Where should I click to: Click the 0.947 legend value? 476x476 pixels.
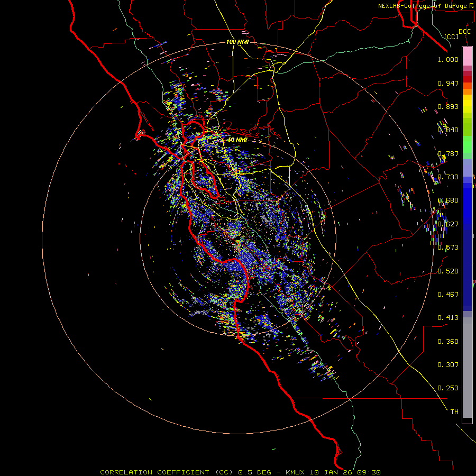coord(448,83)
